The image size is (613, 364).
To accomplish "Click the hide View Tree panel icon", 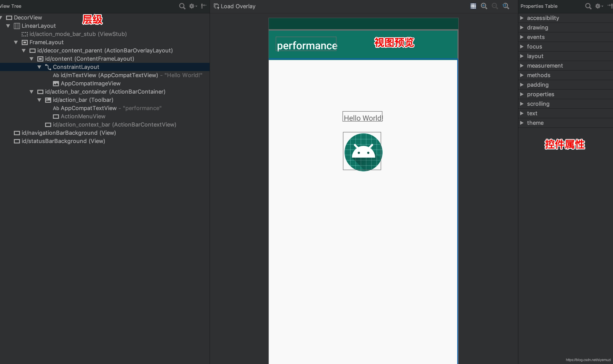I will point(203,6).
